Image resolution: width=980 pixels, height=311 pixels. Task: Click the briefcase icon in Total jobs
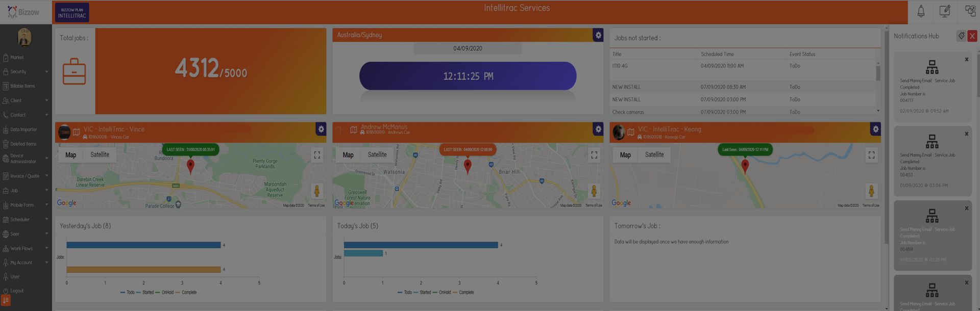[x=74, y=71]
